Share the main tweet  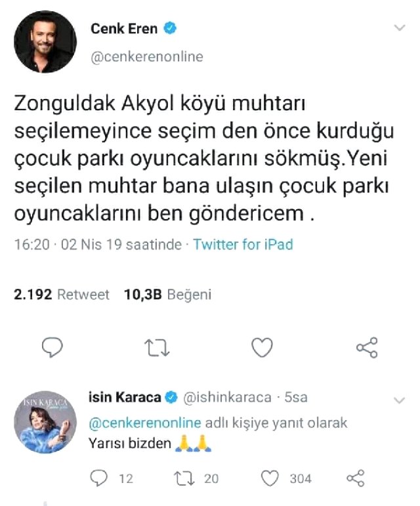(367, 347)
